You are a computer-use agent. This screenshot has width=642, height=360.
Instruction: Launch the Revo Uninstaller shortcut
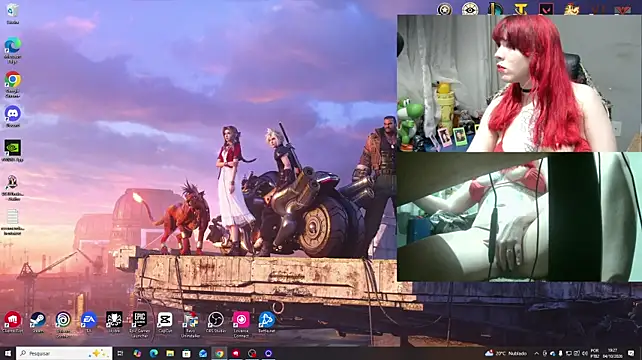(190, 324)
